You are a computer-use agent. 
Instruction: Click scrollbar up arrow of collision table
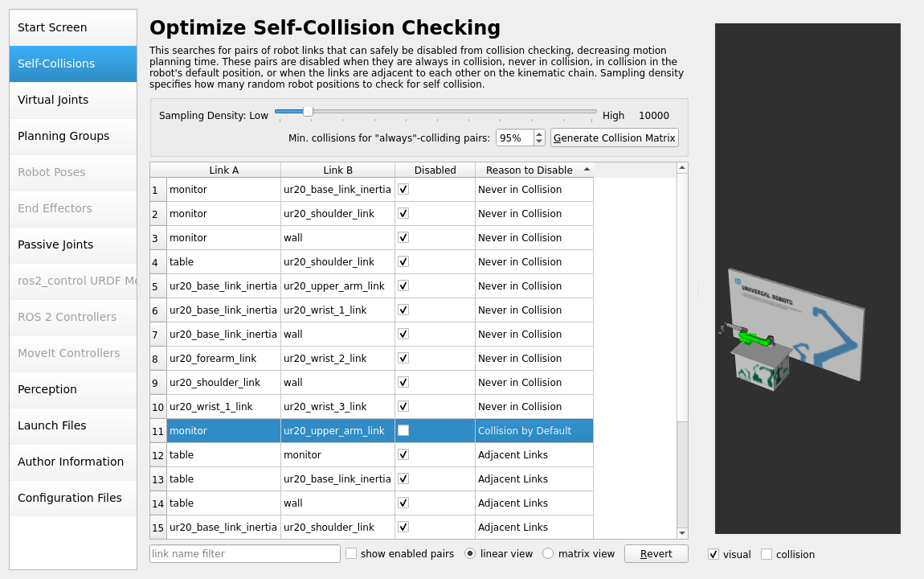(x=682, y=168)
